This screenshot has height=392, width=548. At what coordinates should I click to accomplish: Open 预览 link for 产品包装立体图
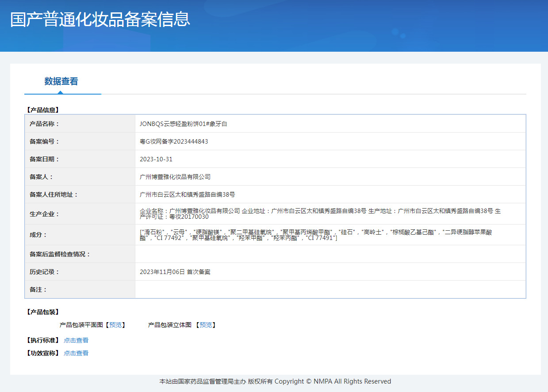206,325
